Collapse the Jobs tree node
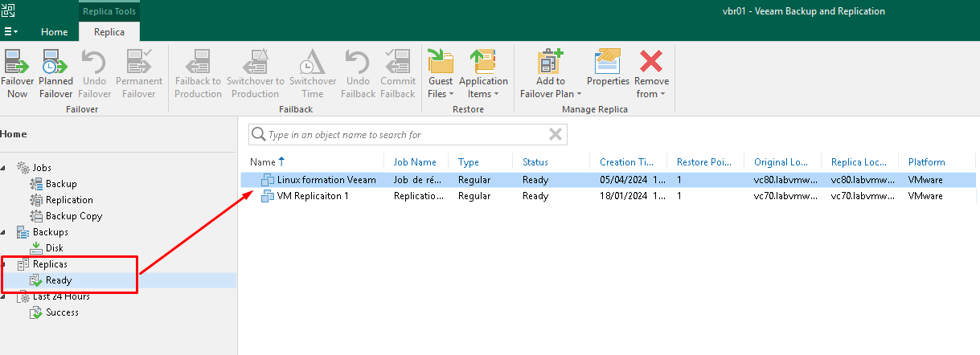Screen dimensions: 980x355 [2, 168]
